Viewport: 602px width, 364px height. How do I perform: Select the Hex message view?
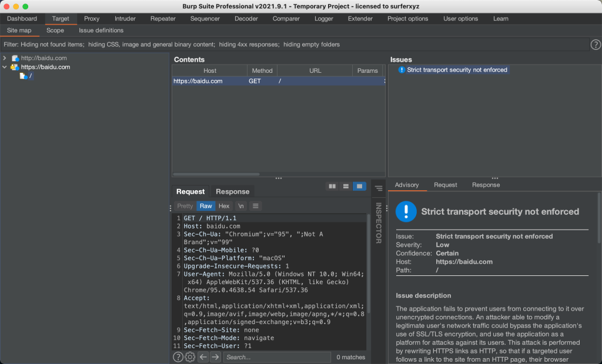[224, 206]
